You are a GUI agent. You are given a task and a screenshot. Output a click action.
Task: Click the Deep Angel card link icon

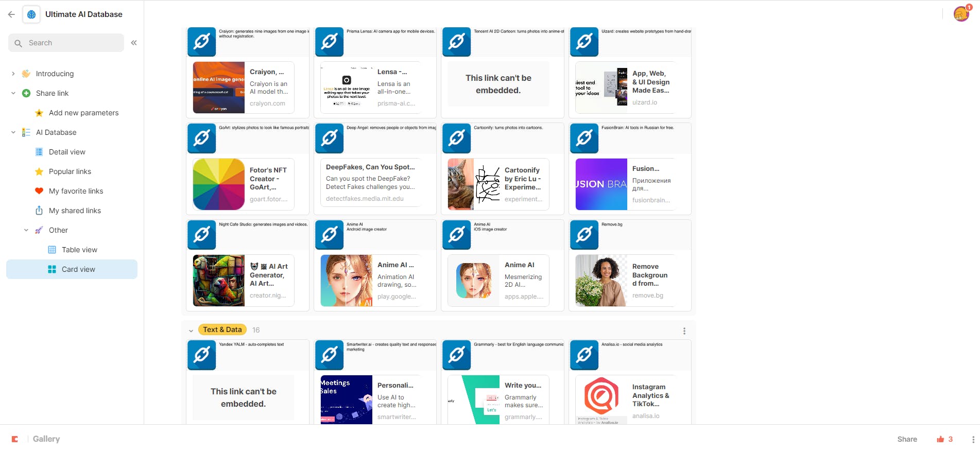[329, 138]
